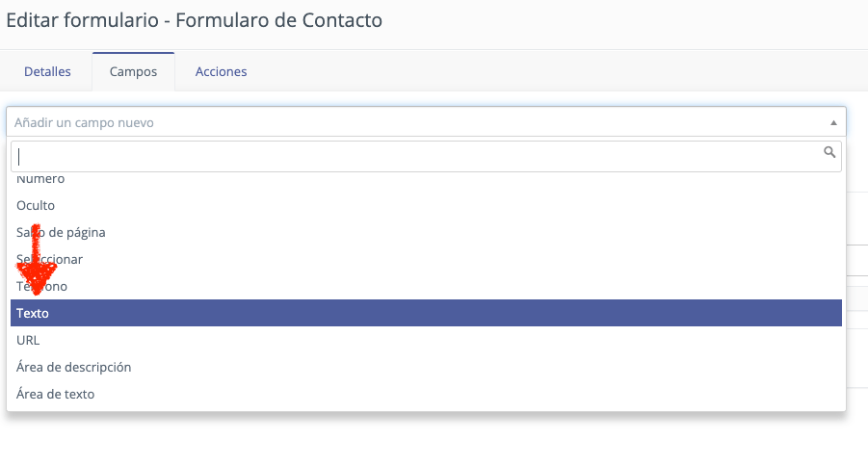Click the search magnifier icon

pos(829,152)
